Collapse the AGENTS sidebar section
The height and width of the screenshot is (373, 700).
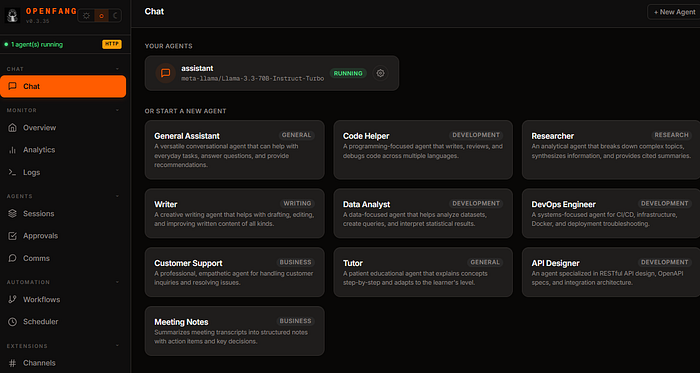pyautogui.click(x=117, y=196)
